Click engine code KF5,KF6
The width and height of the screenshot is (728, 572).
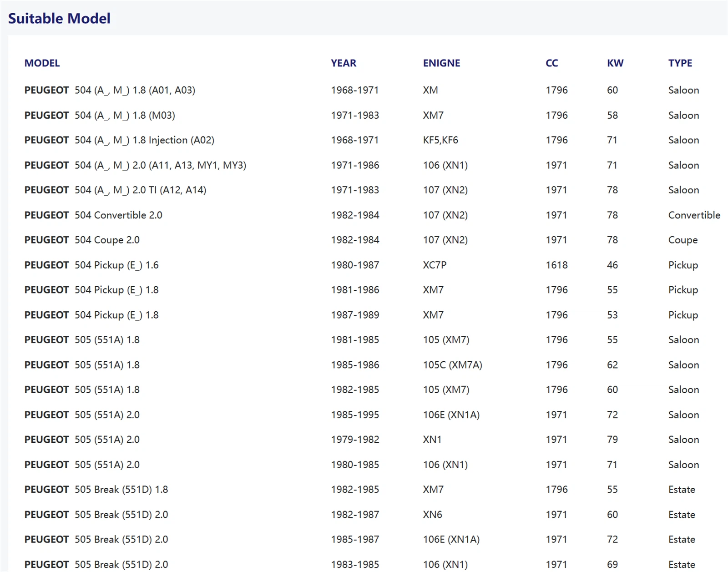pyautogui.click(x=440, y=140)
